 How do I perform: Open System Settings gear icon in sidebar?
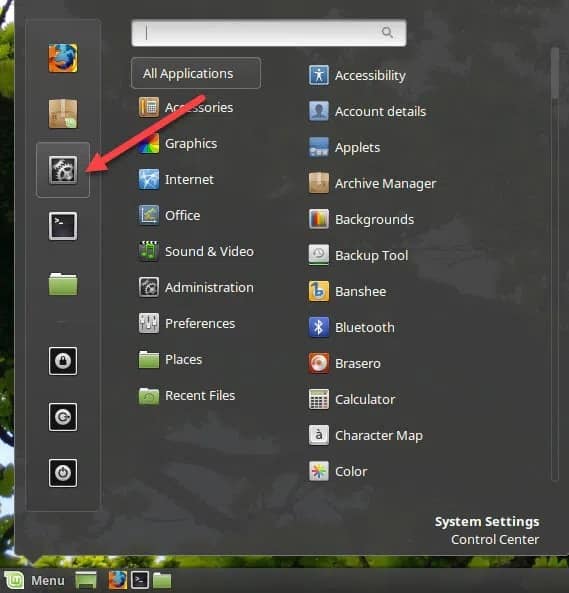(x=63, y=170)
